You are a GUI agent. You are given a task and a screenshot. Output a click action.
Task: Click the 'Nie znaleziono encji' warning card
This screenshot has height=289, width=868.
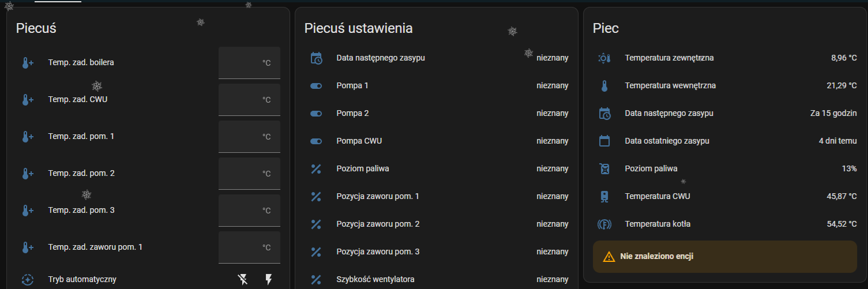(x=724, y=257)
